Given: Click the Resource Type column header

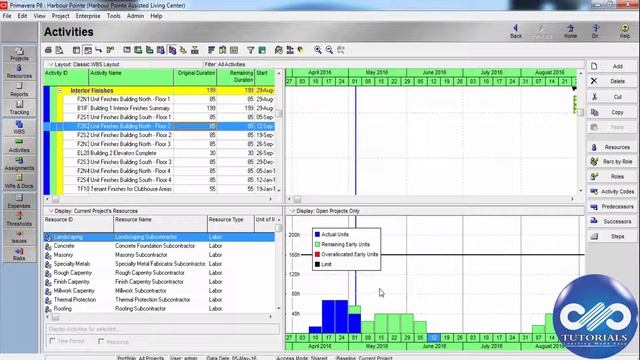Looking at the screenshot, I should 231,224.
